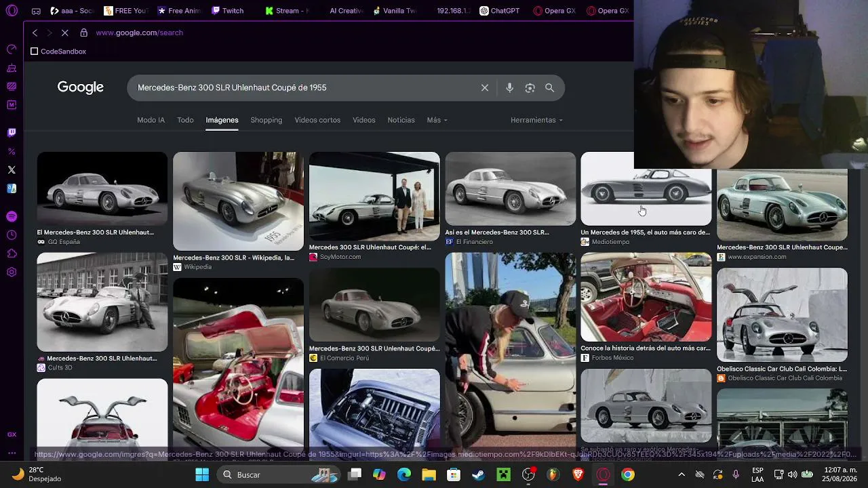Launch Brave browser from taskbar
Image resolution: width=868 pixels, height=488 pixels.
(578, 475)
